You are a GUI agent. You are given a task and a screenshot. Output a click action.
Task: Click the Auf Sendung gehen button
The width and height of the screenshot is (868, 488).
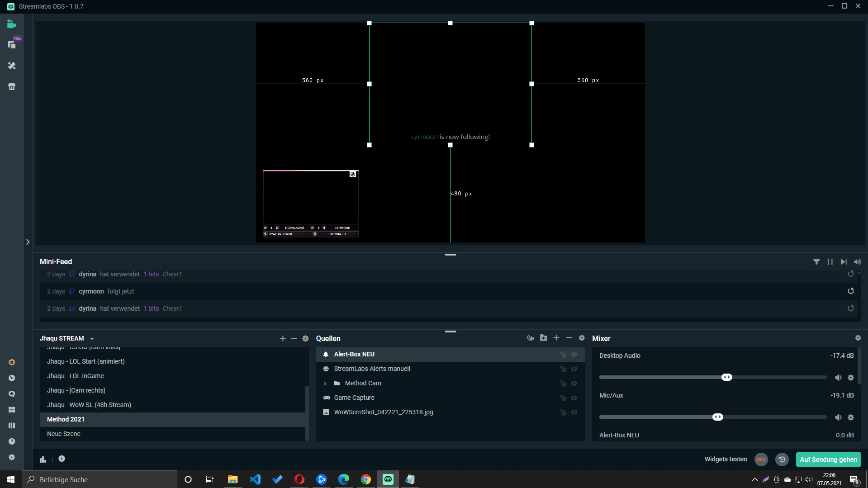[x=828, y=460]
